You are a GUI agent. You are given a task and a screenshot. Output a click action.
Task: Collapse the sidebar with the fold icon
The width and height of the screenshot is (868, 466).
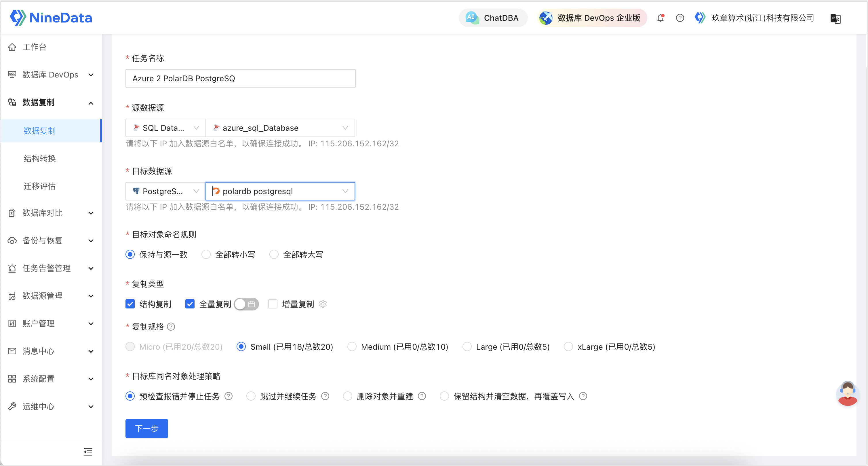click(x=88, y=452)
